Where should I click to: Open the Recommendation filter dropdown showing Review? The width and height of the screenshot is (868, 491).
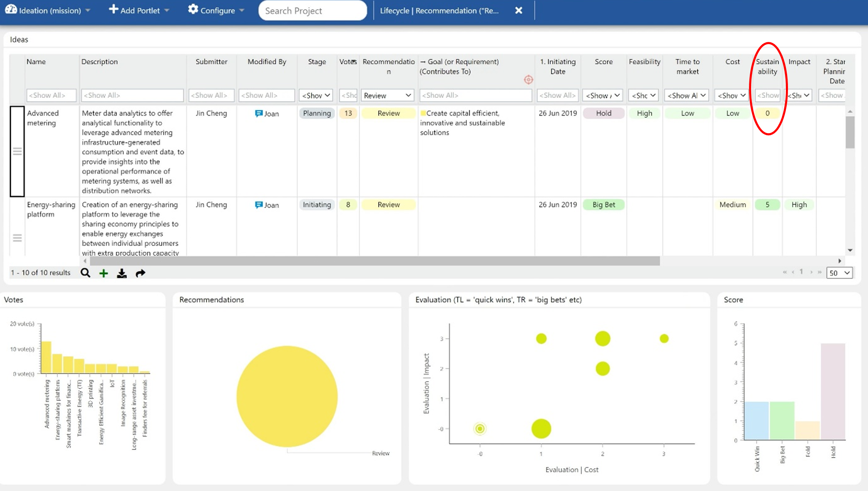tap(387, 95)
